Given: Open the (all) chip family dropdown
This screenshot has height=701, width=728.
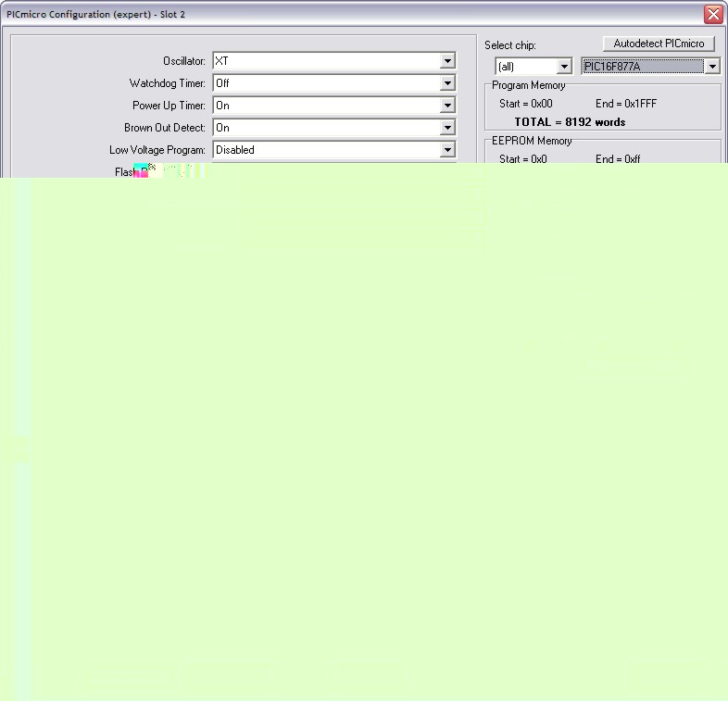Looking at the screenshot, I should pyautogui.click(x=533, y=67).
